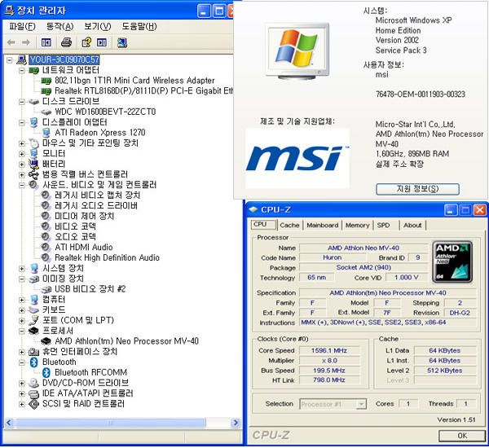Click the horizontal scrollbar thumb in Device Manager
The image size is (489, 448).
(x=110, y=423)
